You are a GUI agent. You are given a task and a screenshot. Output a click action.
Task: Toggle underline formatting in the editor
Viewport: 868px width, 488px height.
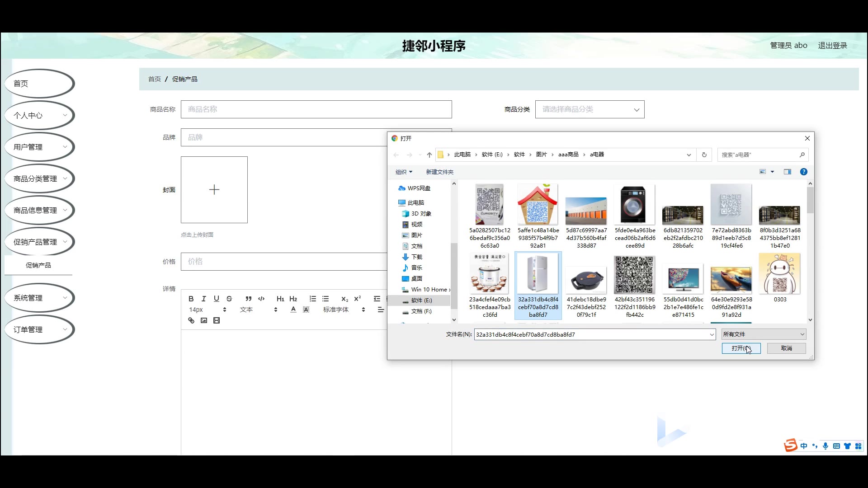(x=216, y=299)
